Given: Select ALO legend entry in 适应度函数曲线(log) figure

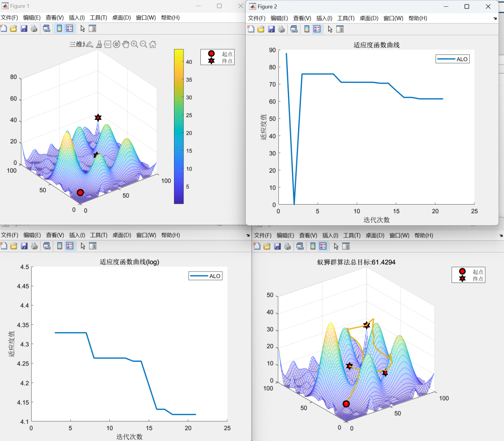Looking at the screenshot, I should (206, 276).
